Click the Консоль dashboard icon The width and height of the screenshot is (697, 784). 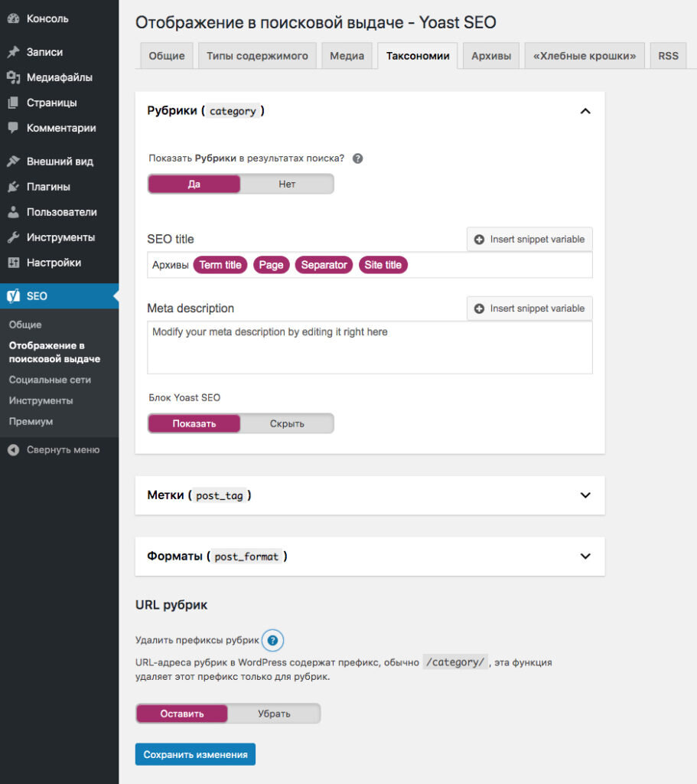click(14, 18)
